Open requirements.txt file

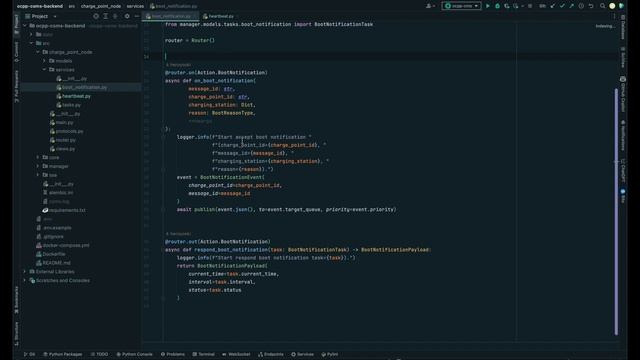click(64, 210)
